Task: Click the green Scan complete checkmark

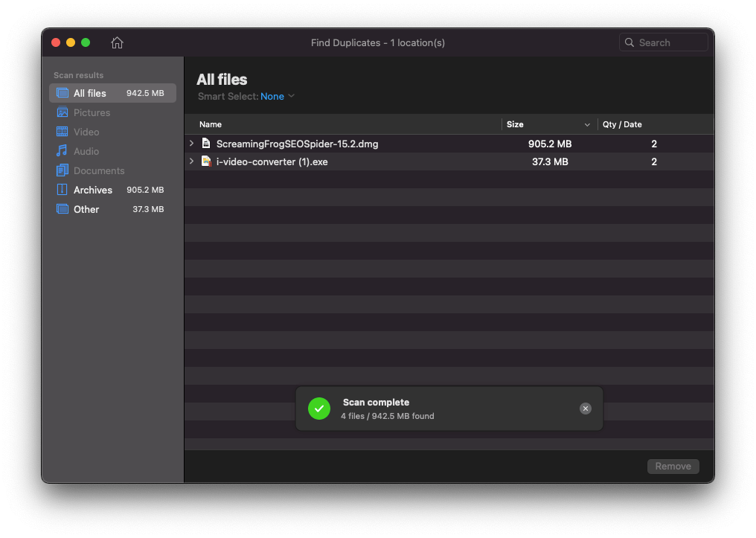Action: tap(319, 409)
